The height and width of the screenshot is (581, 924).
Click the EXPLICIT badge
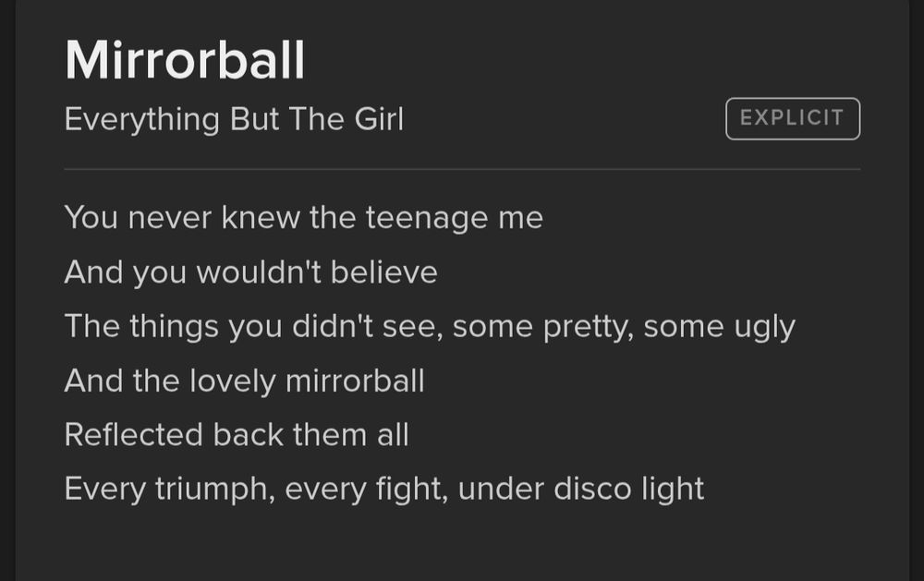coord(793,118)
